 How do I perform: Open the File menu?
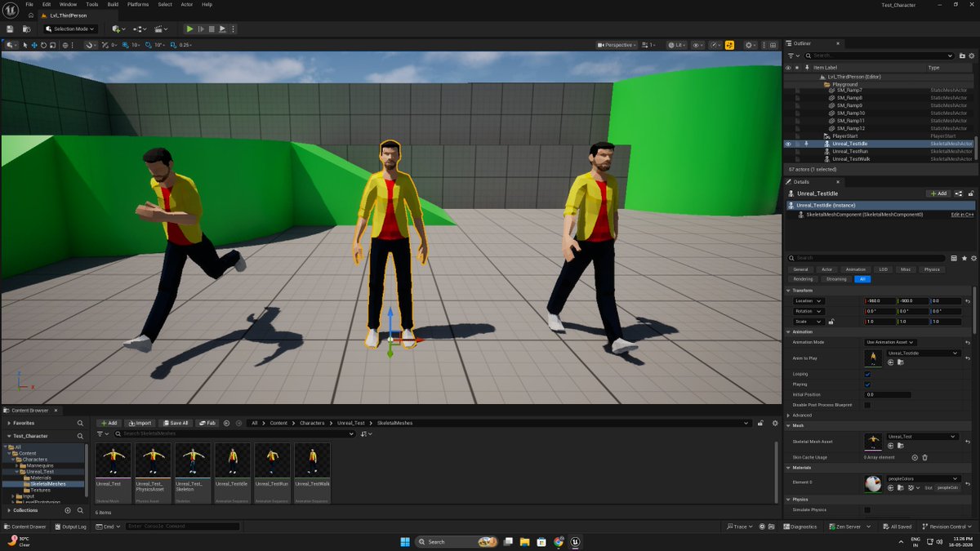tap(29, 4)
